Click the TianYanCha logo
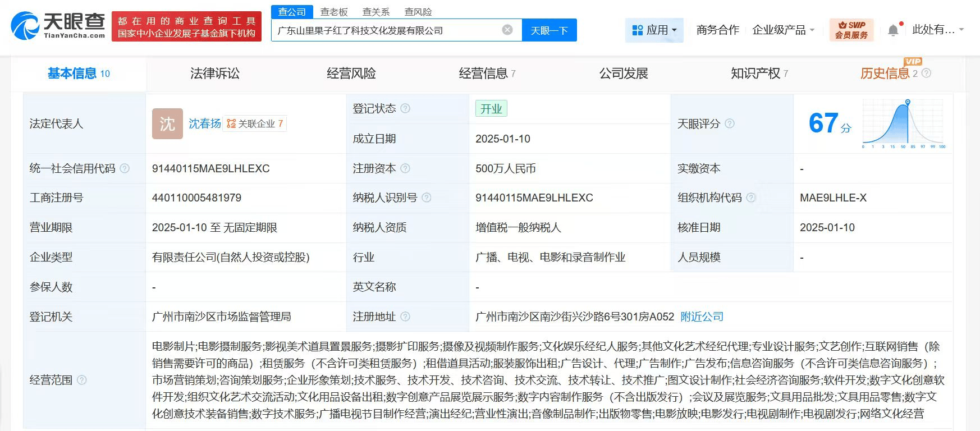 58,26
